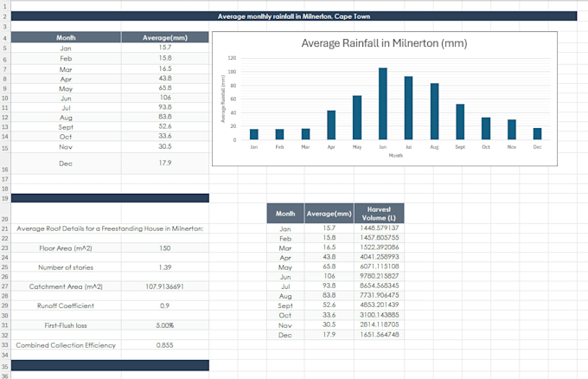
Task: Select the 'First-Flush loss' label cell
Action: click(66, 325)
